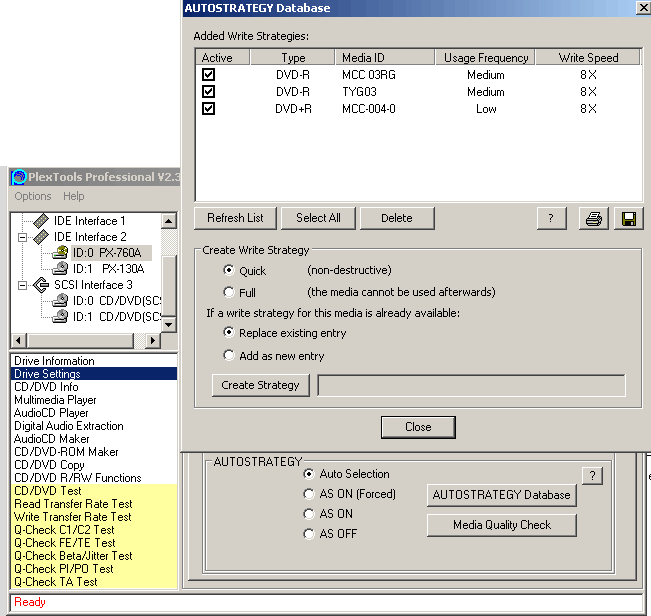Open the Options menu

pos(33,196)
